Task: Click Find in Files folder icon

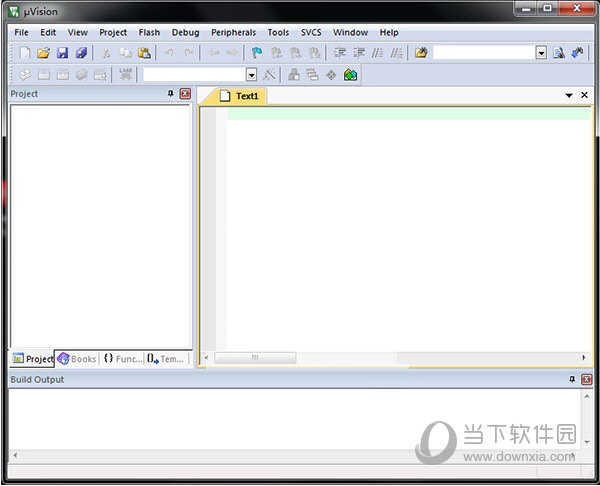Action: (421, 53)
